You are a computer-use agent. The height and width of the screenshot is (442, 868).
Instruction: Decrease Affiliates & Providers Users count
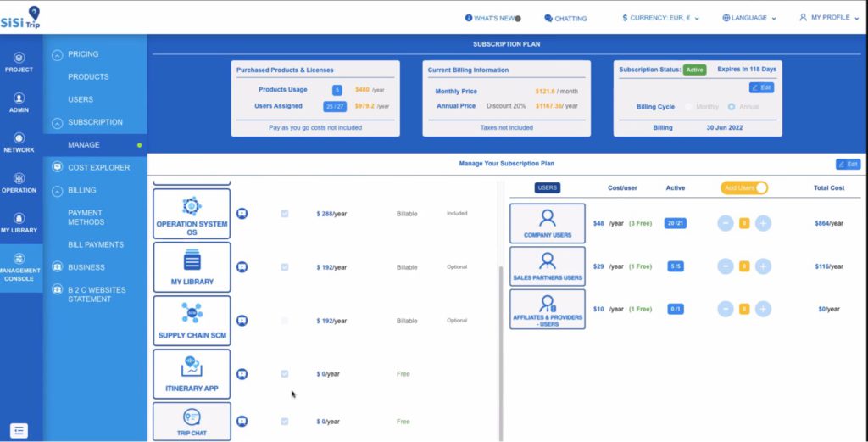point(726,309)
